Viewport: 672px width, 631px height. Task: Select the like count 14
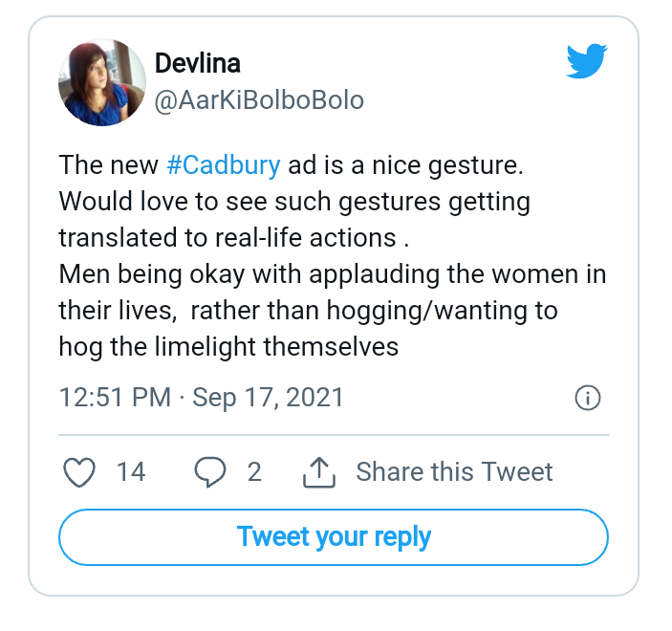point(131,472)
